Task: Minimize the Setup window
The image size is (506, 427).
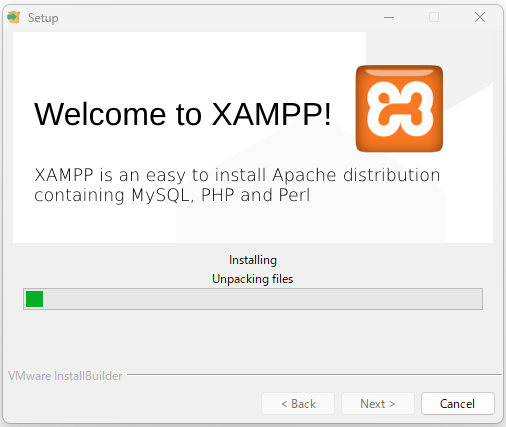Action: point(389,17)
